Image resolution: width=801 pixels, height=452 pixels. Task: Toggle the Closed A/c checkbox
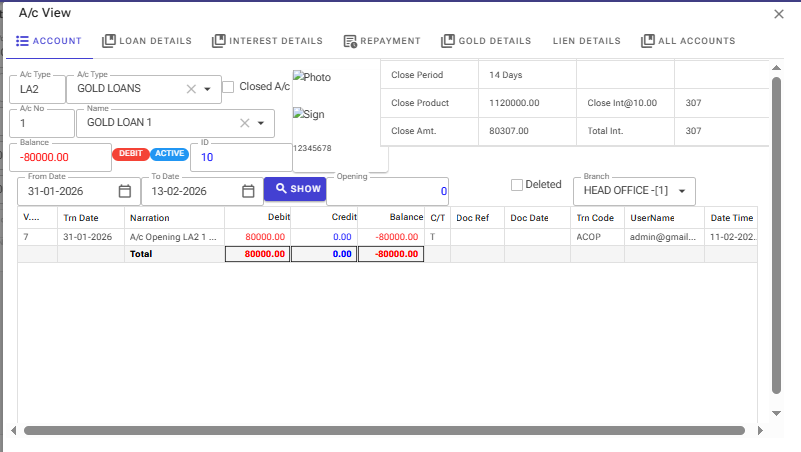228,87
